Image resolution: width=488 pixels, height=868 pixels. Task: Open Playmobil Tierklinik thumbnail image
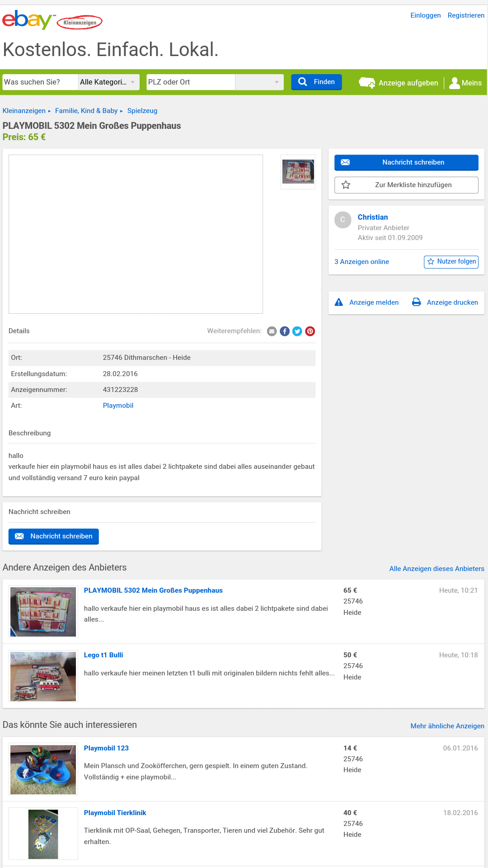pos(43,834)
